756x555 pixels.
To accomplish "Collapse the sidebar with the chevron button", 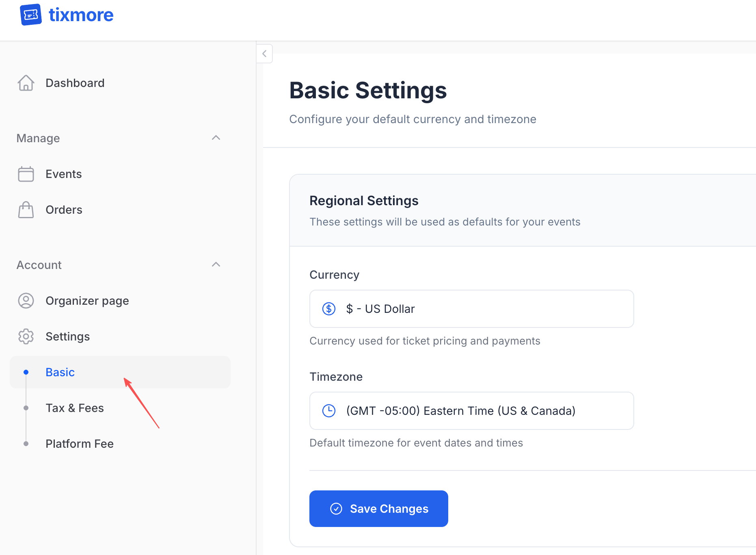I will click(x=264, y=53).
